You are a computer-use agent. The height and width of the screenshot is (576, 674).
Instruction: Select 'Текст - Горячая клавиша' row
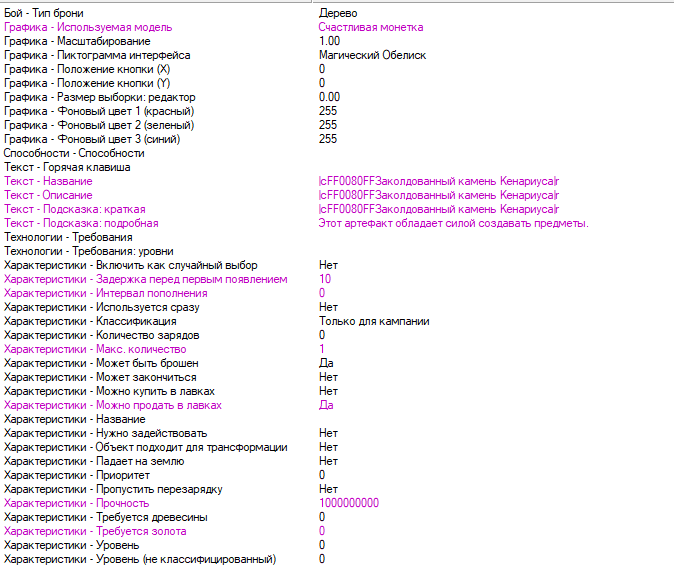[67, 168]
